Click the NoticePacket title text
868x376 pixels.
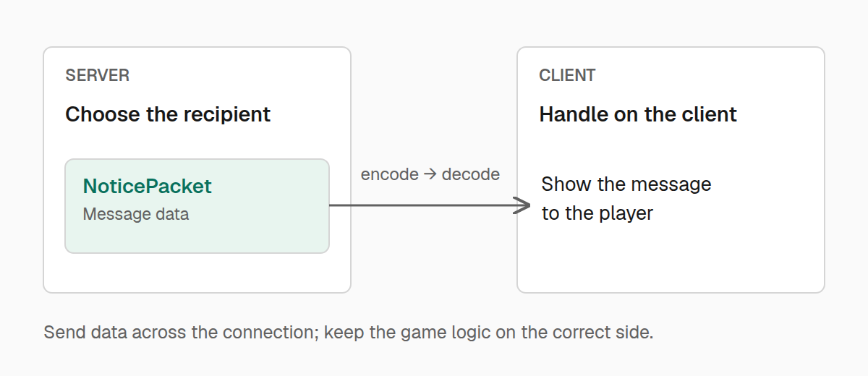[x=148, y=186]
